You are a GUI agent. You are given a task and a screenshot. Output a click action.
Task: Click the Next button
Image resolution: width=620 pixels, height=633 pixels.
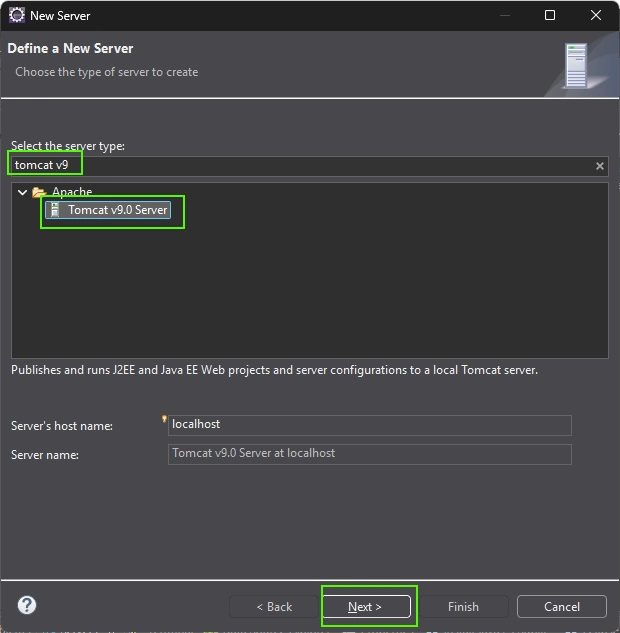coord(367,606)
